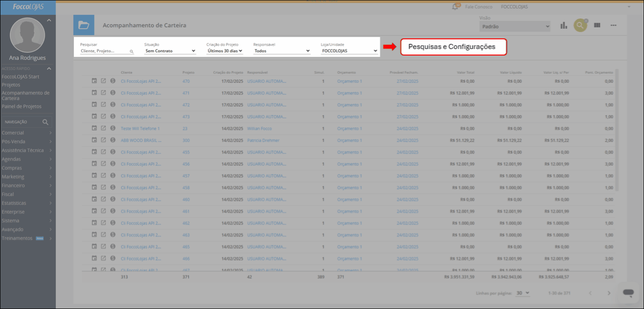Click the folder icon beside Acompanhamento de Carteira
644x309 pixels.
coord(84,25)
